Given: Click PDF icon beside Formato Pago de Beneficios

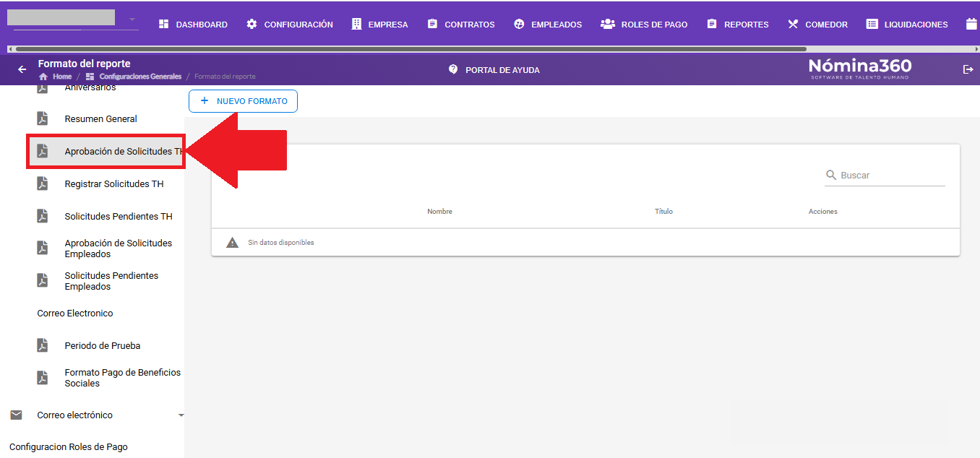Looking at the screenshot, I should [x=43, y=378].
